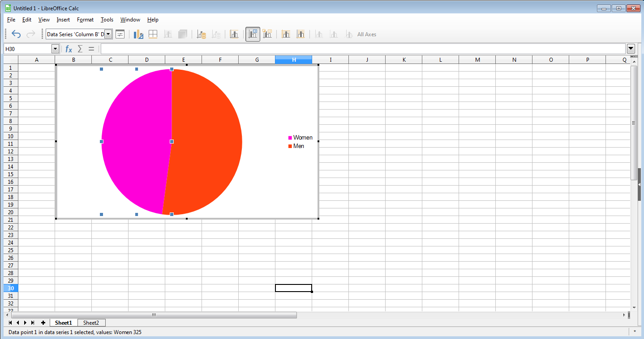Click the Undo arrow icon

(x=16, y=34)
